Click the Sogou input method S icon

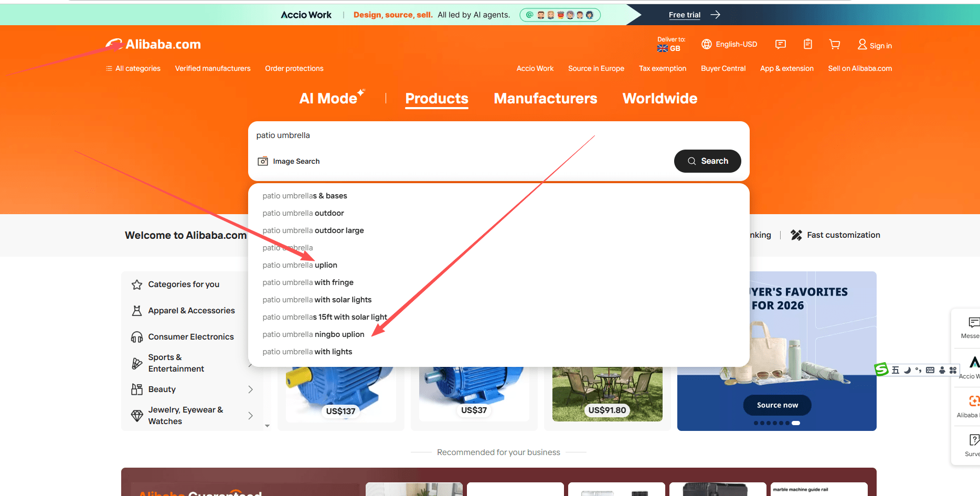pos(881,370)
